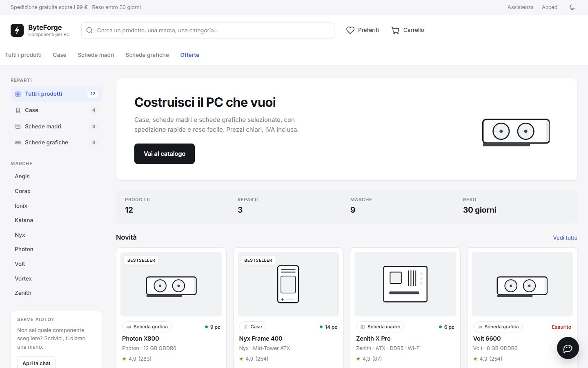Image resolution: width=588 pixels, height=368 pixels.
Task: Open the floating chat bubble icon
Action: (568, 348)
